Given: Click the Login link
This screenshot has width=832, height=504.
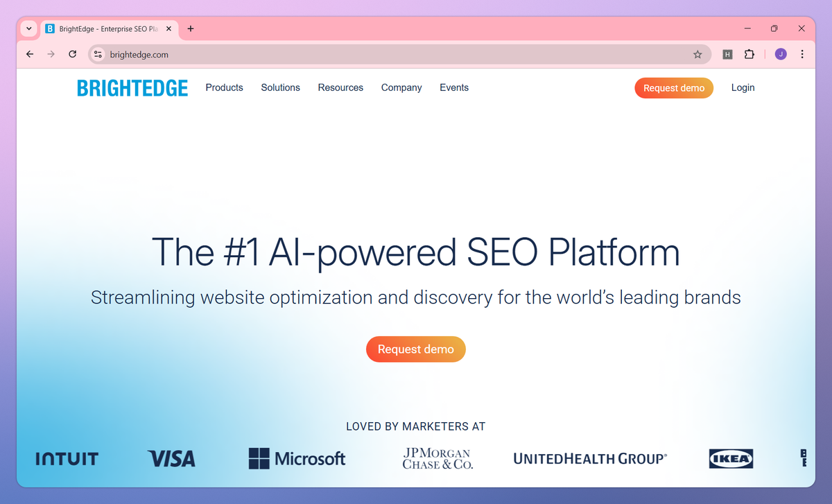Looking at the screenshot, I should (x=743, y=87).
